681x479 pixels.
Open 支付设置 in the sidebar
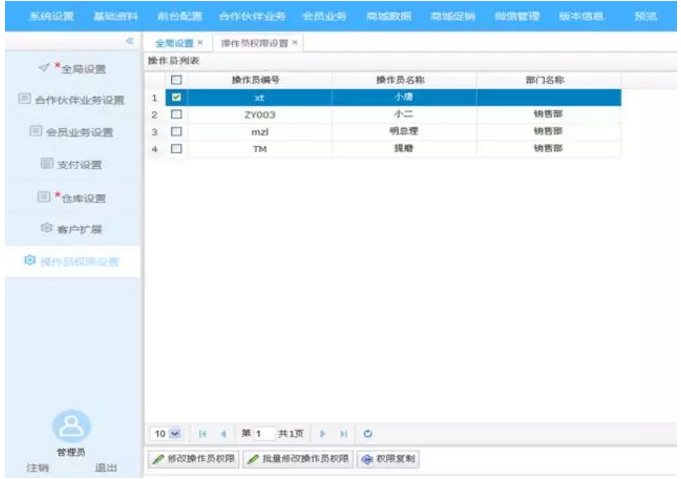tap(79, 165)
